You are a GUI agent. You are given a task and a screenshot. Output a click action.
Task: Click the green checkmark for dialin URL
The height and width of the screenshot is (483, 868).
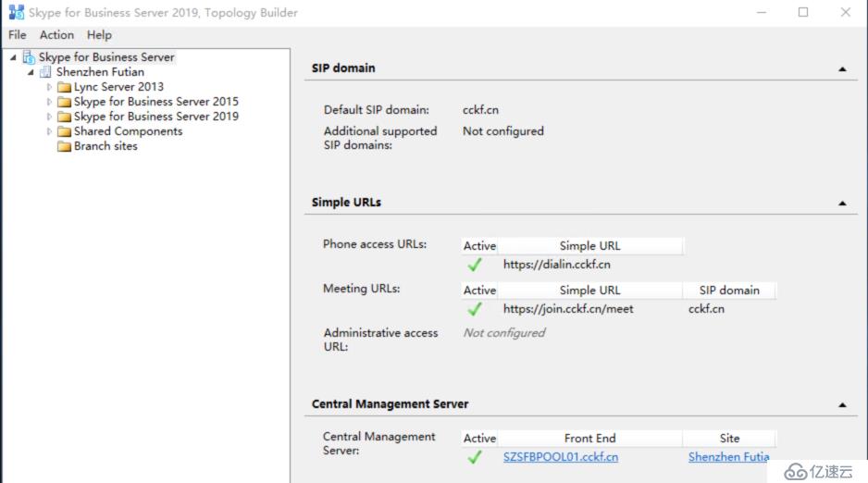point(475,265)
